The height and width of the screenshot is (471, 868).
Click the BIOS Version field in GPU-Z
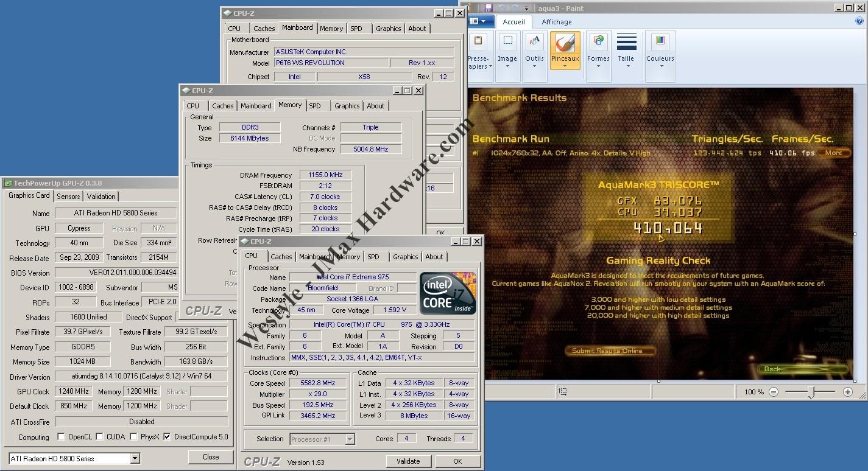tap(116, 273)
